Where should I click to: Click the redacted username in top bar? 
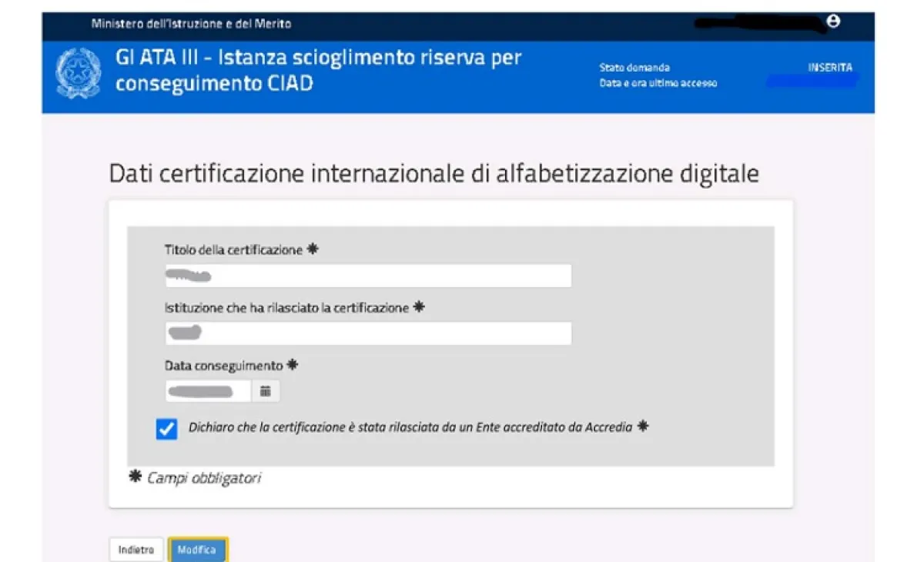758,23
